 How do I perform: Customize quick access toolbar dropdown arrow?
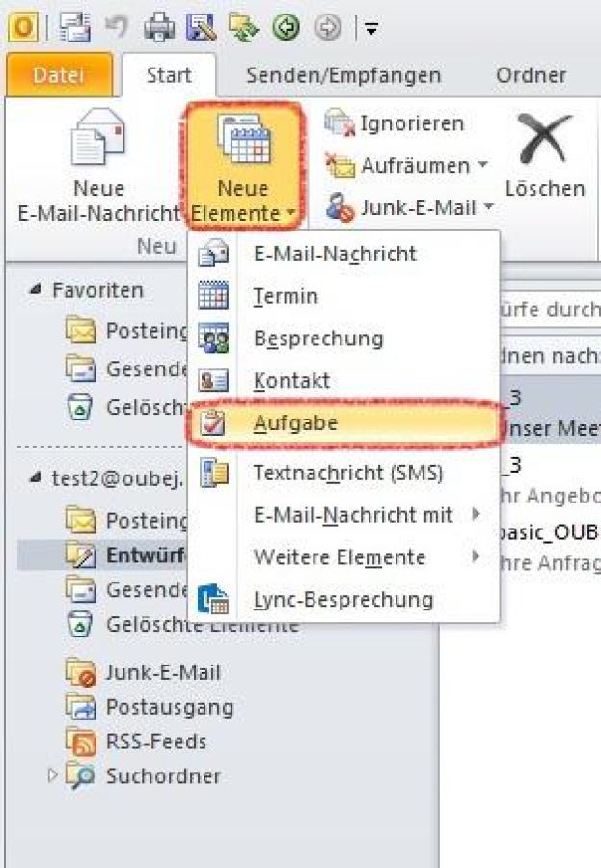point(371,28)
